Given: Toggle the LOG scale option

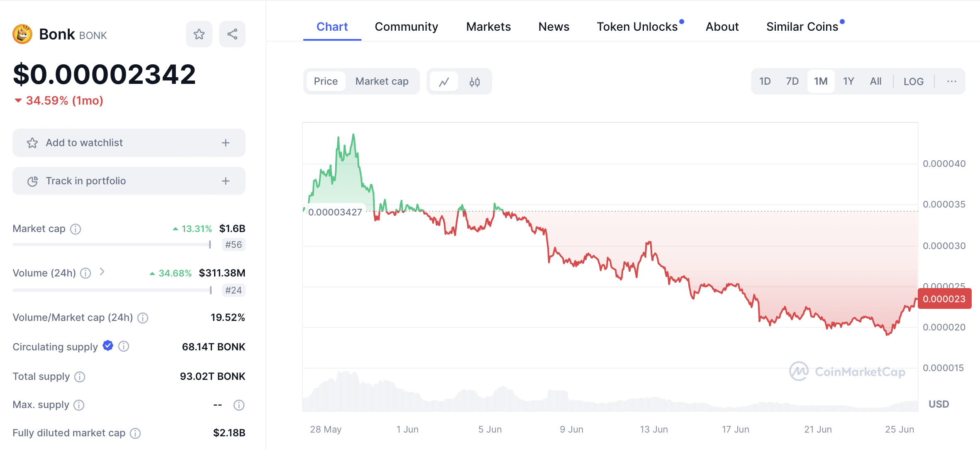Looking at the screenshot, I should click(x=914, y=82).
